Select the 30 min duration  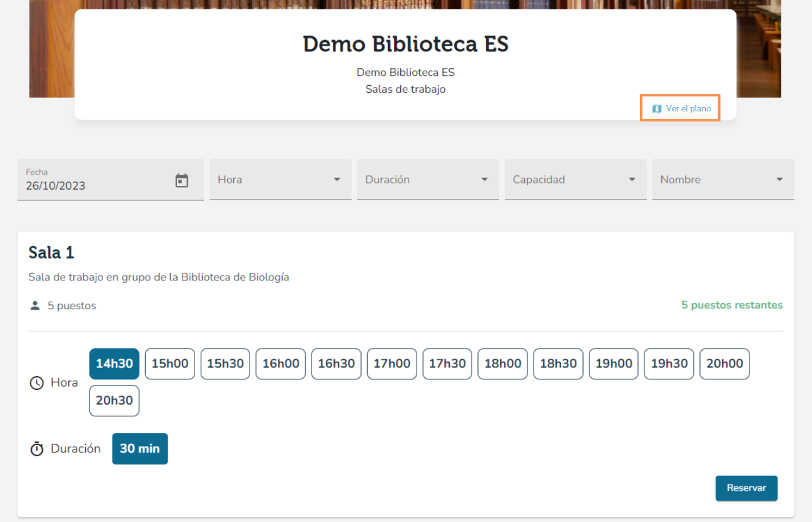140,449
